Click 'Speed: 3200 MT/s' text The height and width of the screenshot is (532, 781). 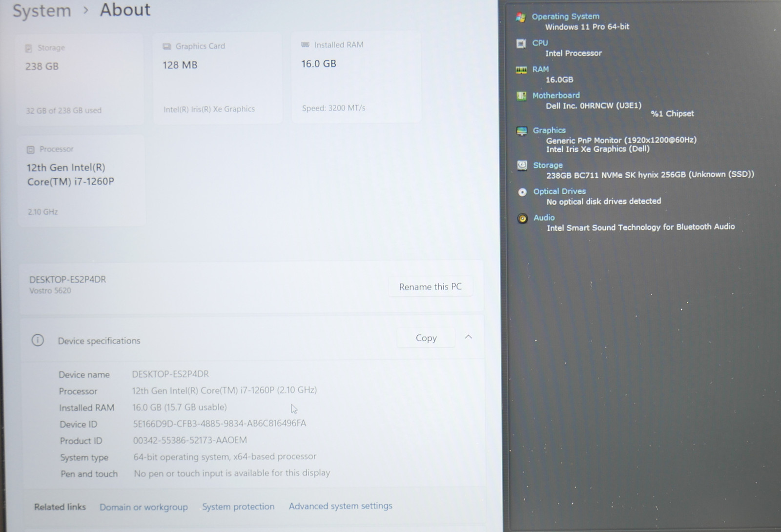(x=333, y=108)
